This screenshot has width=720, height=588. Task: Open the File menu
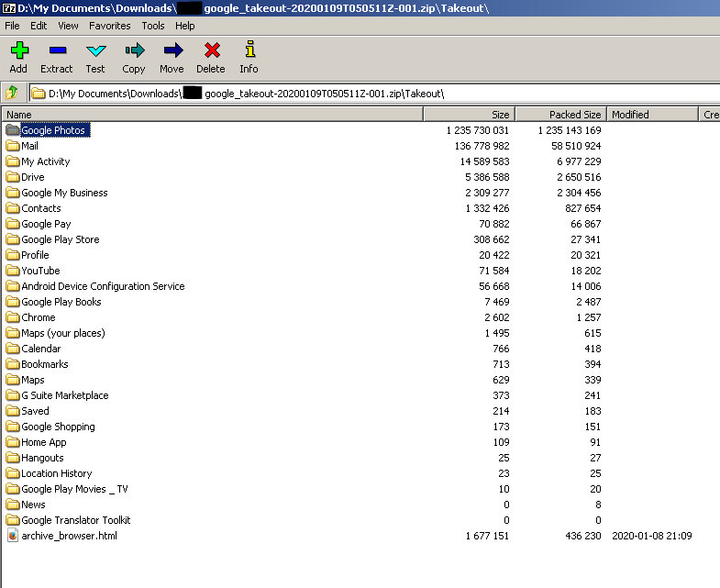click(12, 26)
